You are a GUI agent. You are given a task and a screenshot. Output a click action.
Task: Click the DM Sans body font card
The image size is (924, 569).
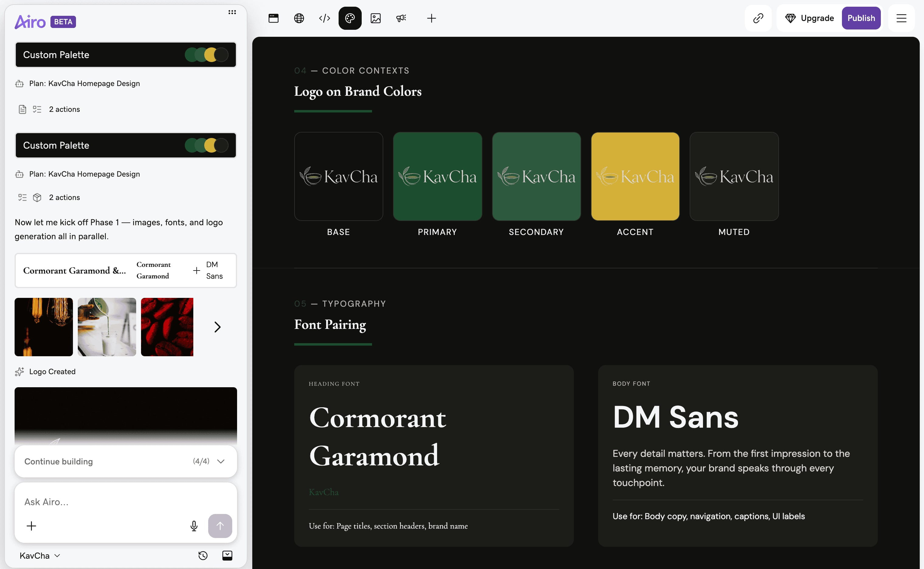(x=738, y=456)
